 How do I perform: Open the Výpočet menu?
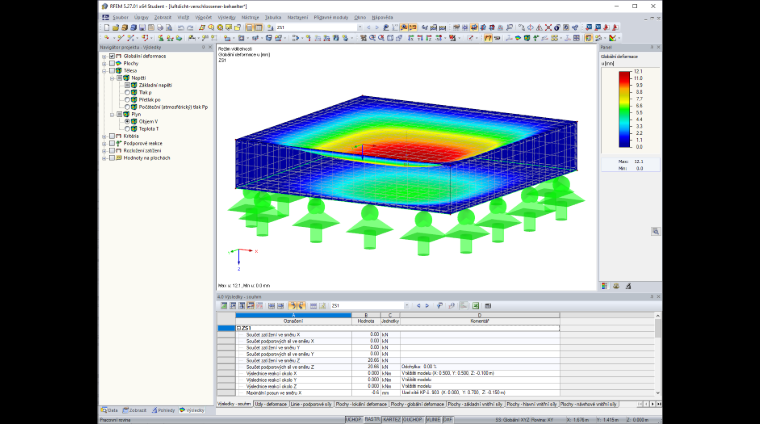[203, 17]
